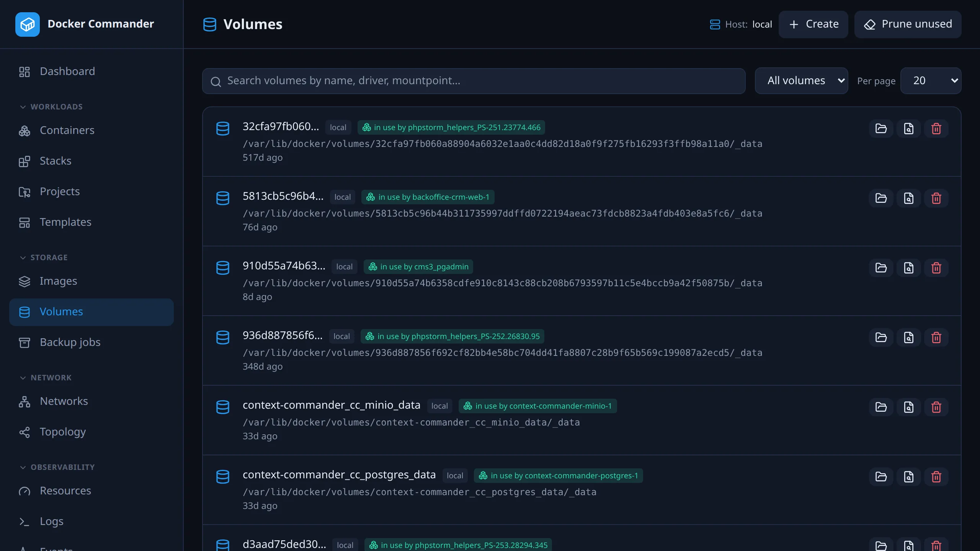Image resolution: width=980 pixels, height=551 pixels.
Task: Collapse the Observability section
Action: coord(57,467)
